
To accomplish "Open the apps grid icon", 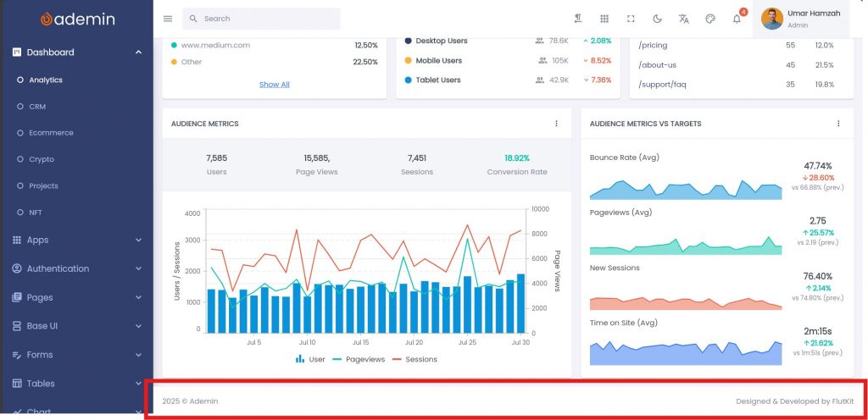I will (x=604, y=19).
